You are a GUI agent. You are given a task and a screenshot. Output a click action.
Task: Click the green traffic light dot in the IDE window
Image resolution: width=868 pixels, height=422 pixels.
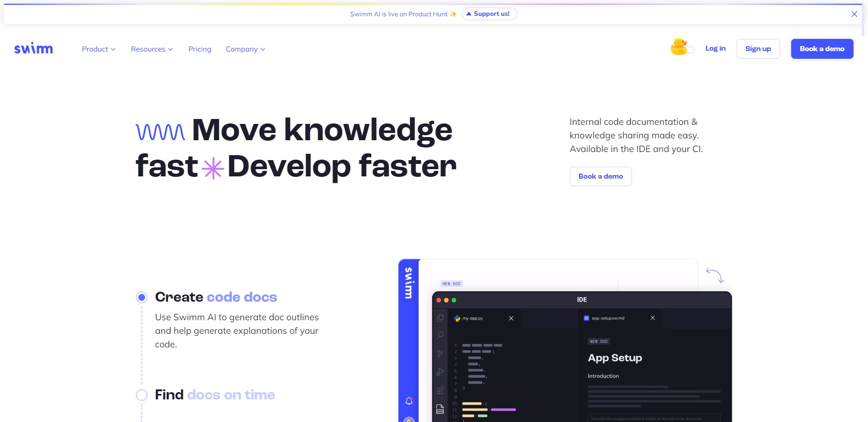pyautogui.click(x=454, y=300)
